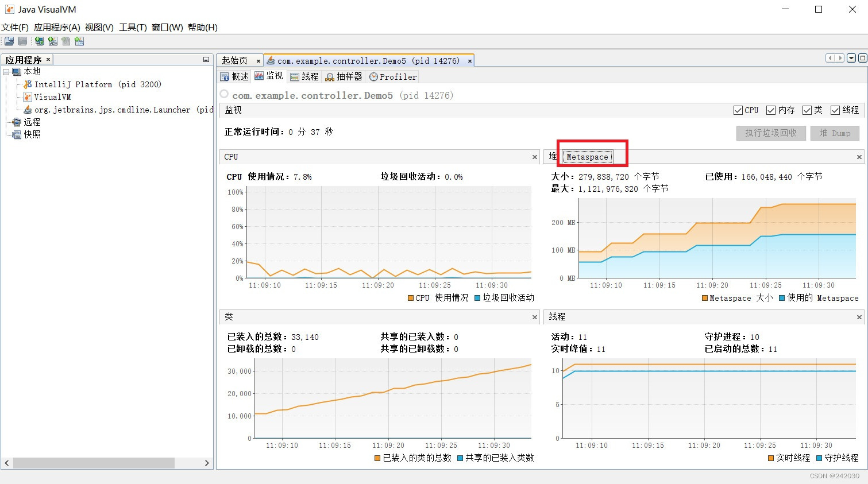Click the greyed-out Save toolbar icon

[x=22, y=41]
